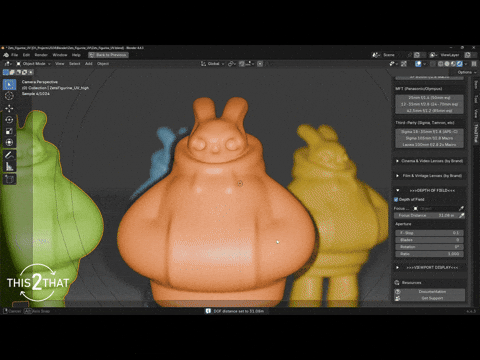Image resolution: width=480 pixels, height=360 pixels.
Task: Select the Transform tool
Action: 9,142
